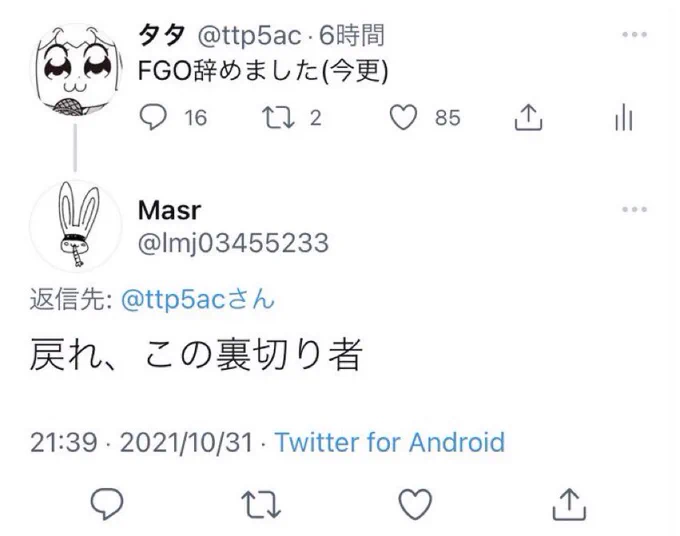View analytics bars icon on タタ's tweet
This screenshot has width=680, height=536.
coord(623,119)
